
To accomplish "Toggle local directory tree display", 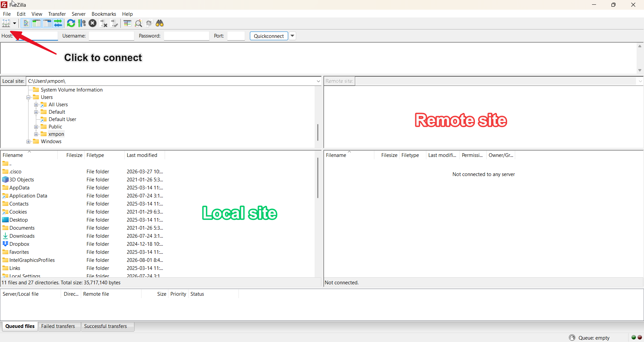I will tap(37, 23).
